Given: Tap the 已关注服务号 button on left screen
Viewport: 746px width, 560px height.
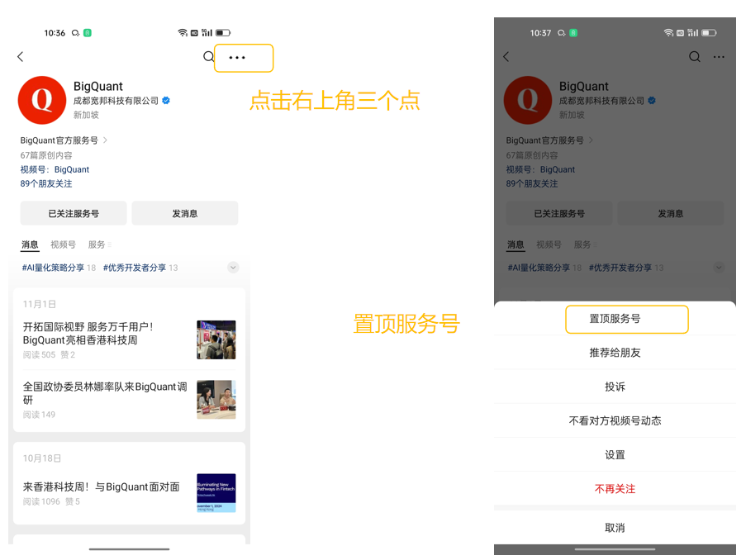Looking at the screenshot, I should click(74, 213).
